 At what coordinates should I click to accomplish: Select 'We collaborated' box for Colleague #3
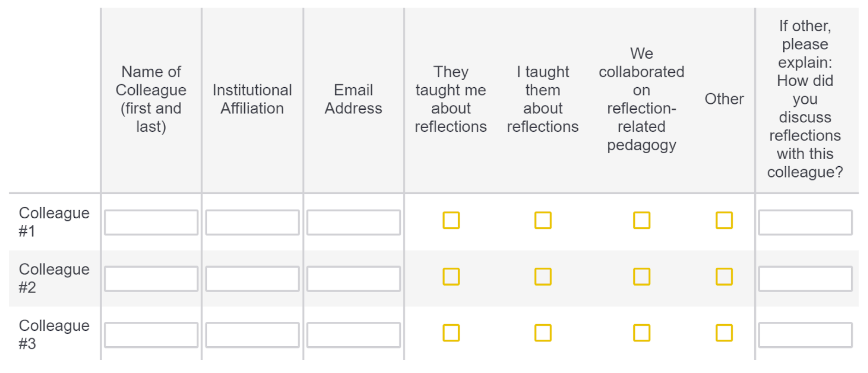tap(641, 333)
